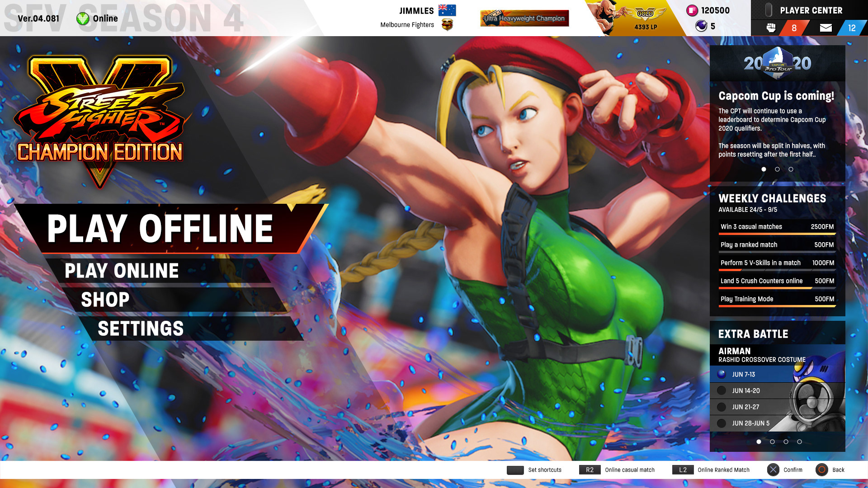This screenshot has height=488, width=868.
Task: Click the green Online status globe icon
Action: click(x=83, y=19)
